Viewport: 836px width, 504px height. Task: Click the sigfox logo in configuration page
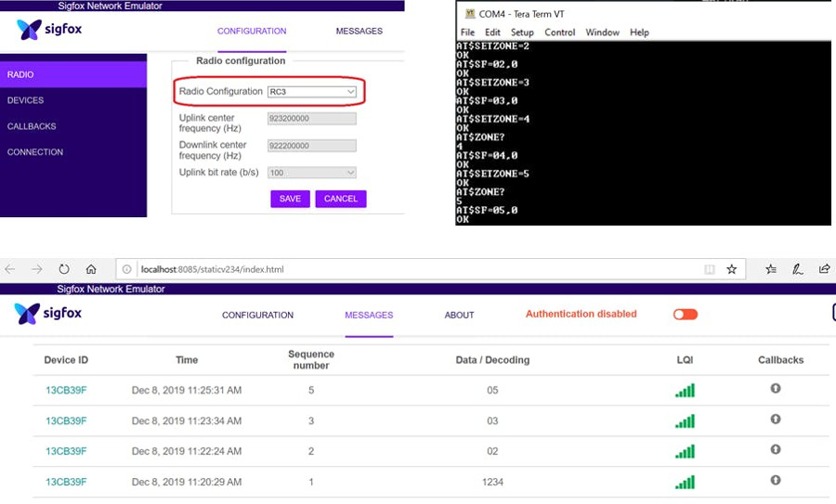point(49,30)
